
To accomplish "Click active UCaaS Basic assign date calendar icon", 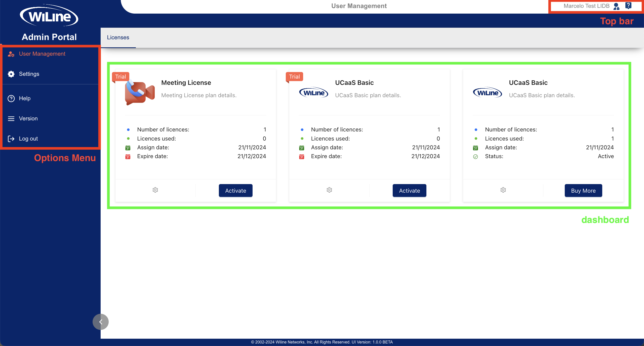I will tap(475, 148).
